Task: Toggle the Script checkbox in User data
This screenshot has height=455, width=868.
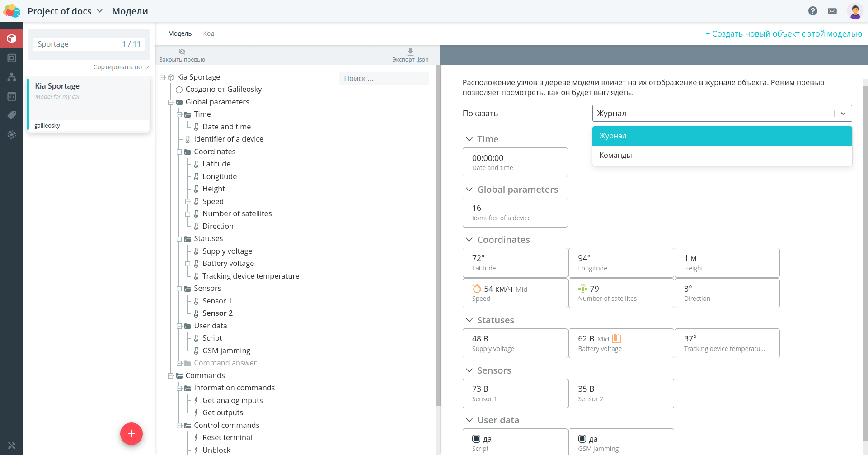Action: pyautogui.click(x=476, y=439)
